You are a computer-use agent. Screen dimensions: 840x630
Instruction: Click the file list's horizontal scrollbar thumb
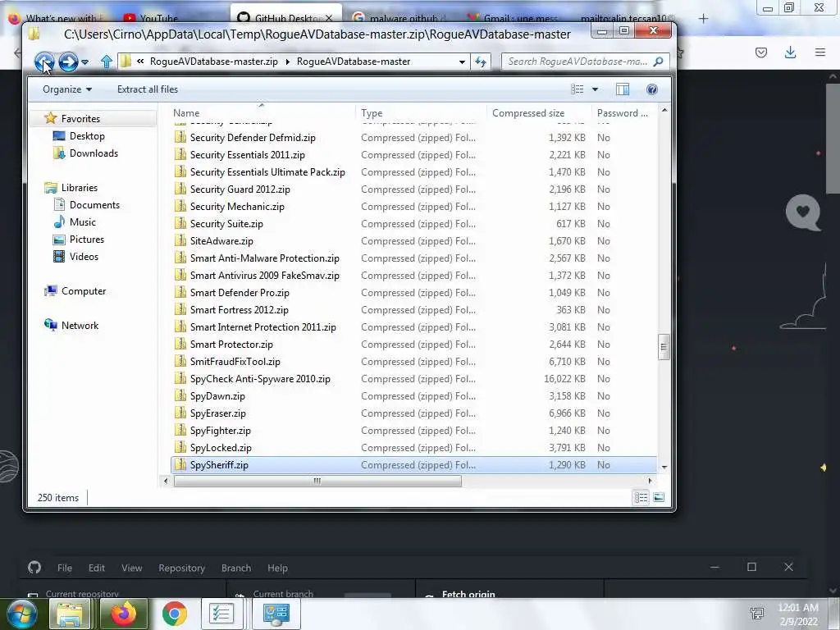point(317,481)
